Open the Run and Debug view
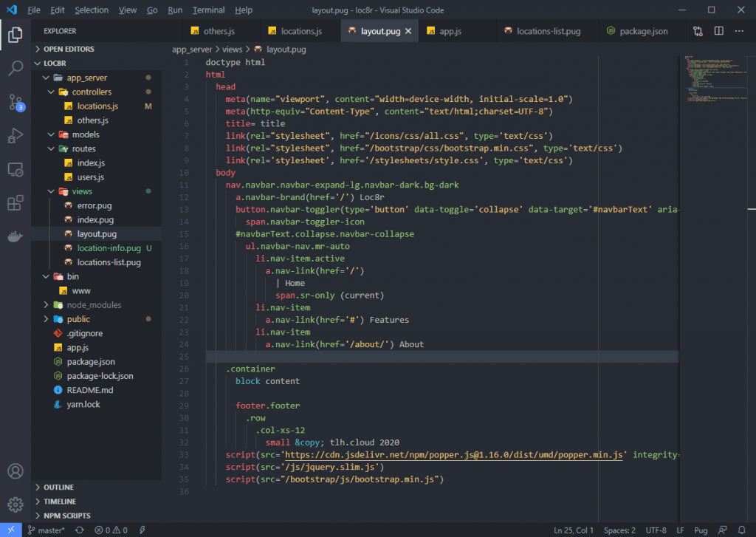The height and width of the screenshot is (537, 756). (16, 136)
